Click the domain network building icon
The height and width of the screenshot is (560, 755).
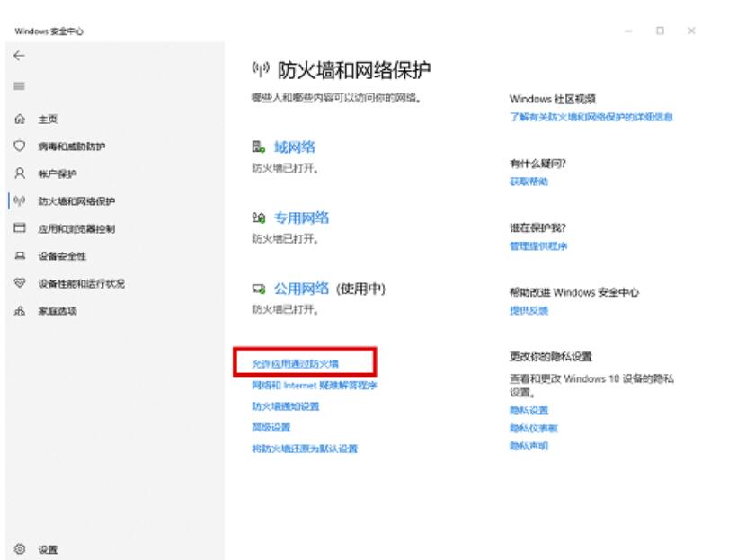259,147
